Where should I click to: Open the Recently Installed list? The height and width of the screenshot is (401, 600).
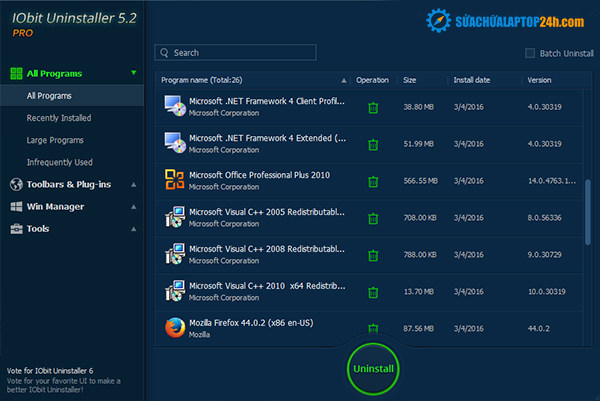(61, 118)
